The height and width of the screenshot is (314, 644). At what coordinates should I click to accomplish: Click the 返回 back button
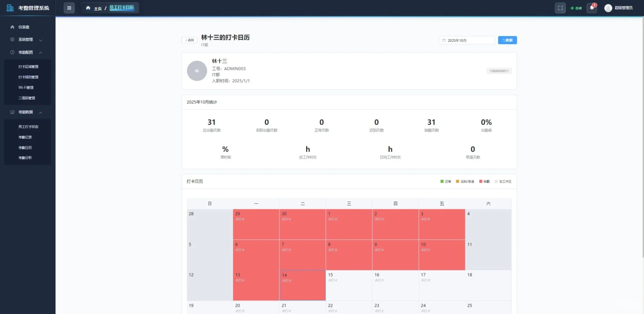[x=189, y=40]
